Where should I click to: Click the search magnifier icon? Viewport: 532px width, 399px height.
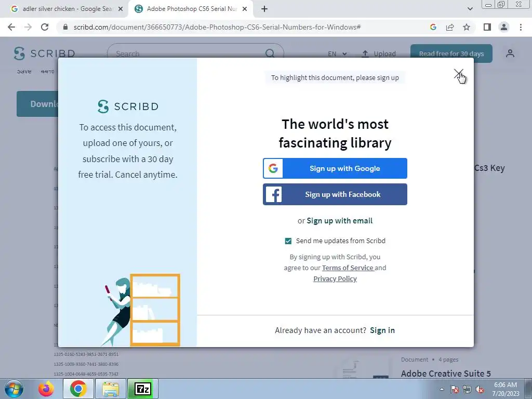click(x=270, y=54)
